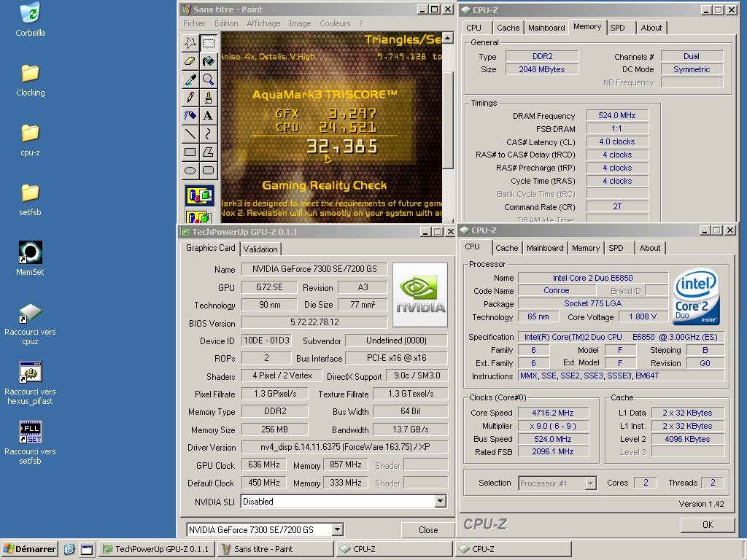The width and height of the screenshot is (747, 560).
Task: Switch to the Validation tab in GPU-Z
Action: click(x=260, y=249)
